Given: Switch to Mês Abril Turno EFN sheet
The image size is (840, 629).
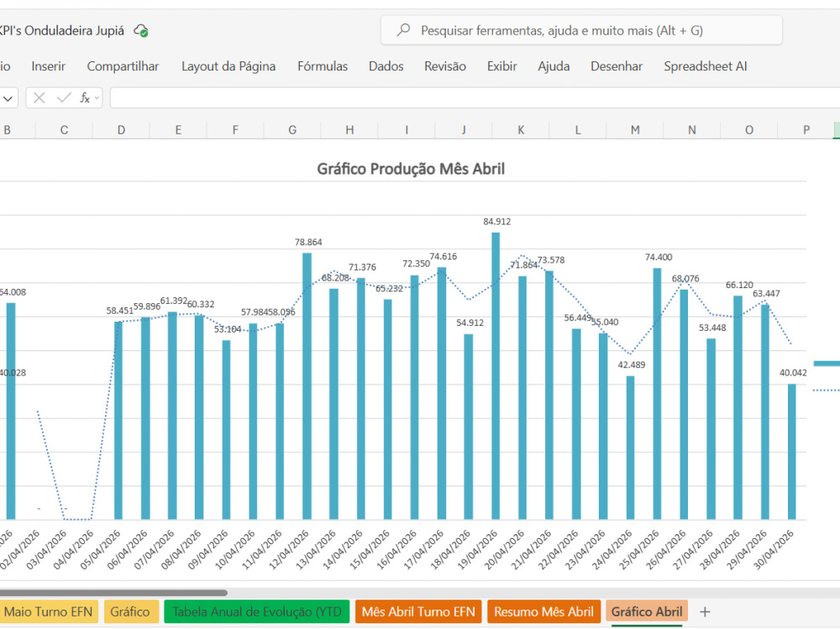Looking at the screenshot, I should 418,612.
